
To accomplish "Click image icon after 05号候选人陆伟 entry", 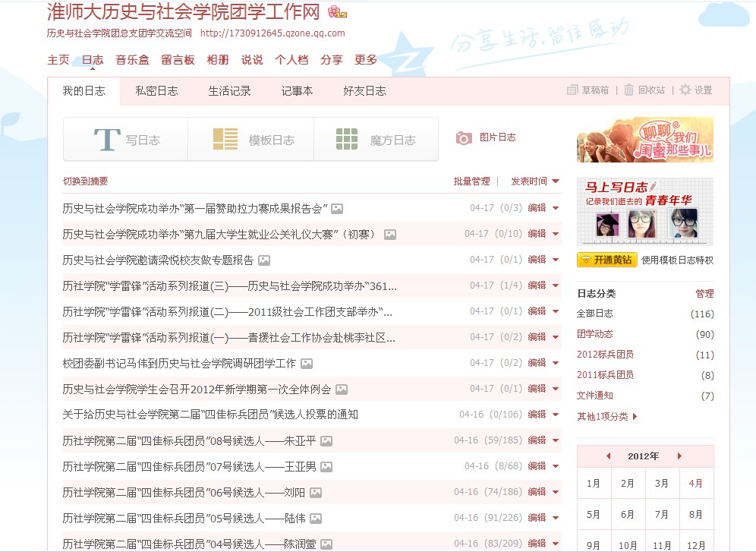I will 316,519.
